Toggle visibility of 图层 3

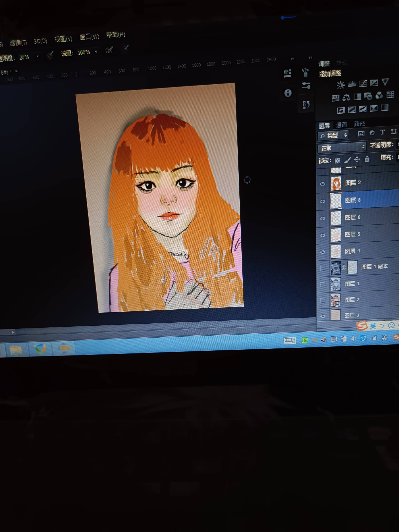click(x=323, y=316)
